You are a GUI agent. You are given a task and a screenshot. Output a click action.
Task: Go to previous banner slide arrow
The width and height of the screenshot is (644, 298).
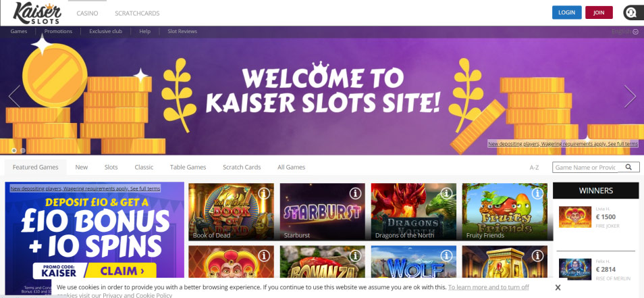click(x=14, y=96)
